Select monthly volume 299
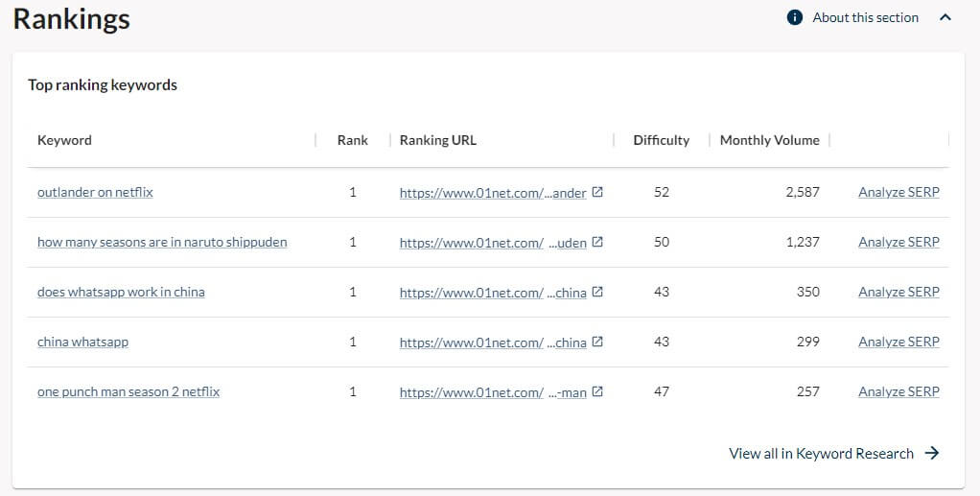Viewport: 980px width, 496px height. click(808, 342)
